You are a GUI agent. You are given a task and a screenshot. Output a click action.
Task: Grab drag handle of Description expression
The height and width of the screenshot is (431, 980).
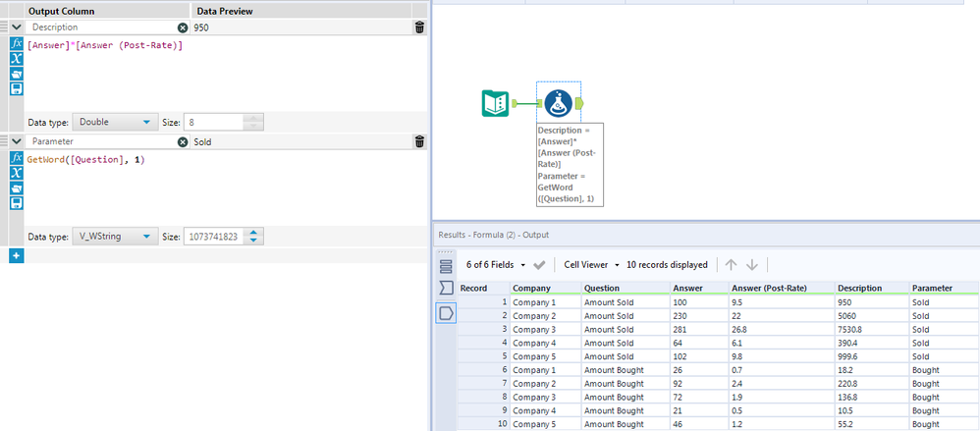click(4, 27)
